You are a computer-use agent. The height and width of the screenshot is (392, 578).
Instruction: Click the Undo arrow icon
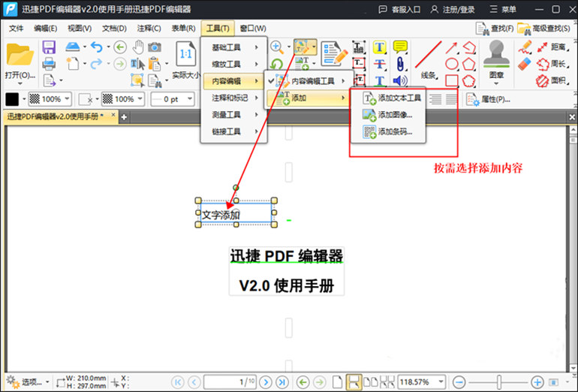tap(97, 47)
